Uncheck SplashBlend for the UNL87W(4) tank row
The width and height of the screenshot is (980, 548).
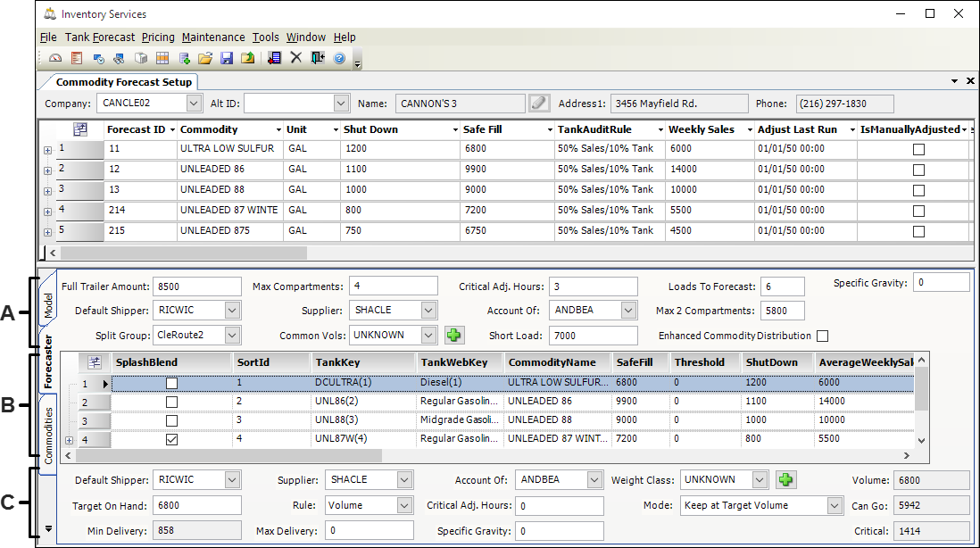[171, 439]
